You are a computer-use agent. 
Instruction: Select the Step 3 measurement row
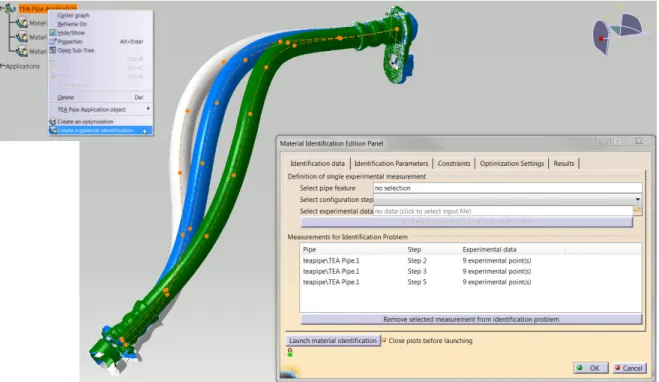470,271
